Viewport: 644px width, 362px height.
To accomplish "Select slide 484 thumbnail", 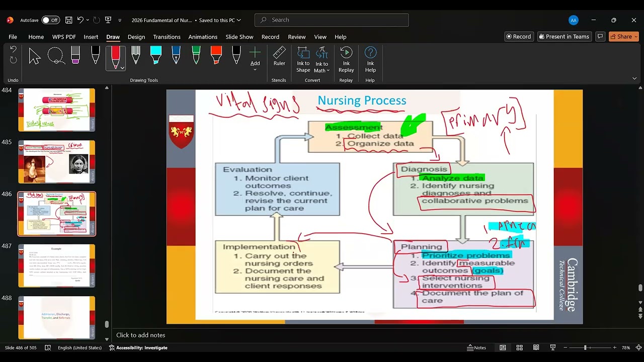I will click(57, 110).
